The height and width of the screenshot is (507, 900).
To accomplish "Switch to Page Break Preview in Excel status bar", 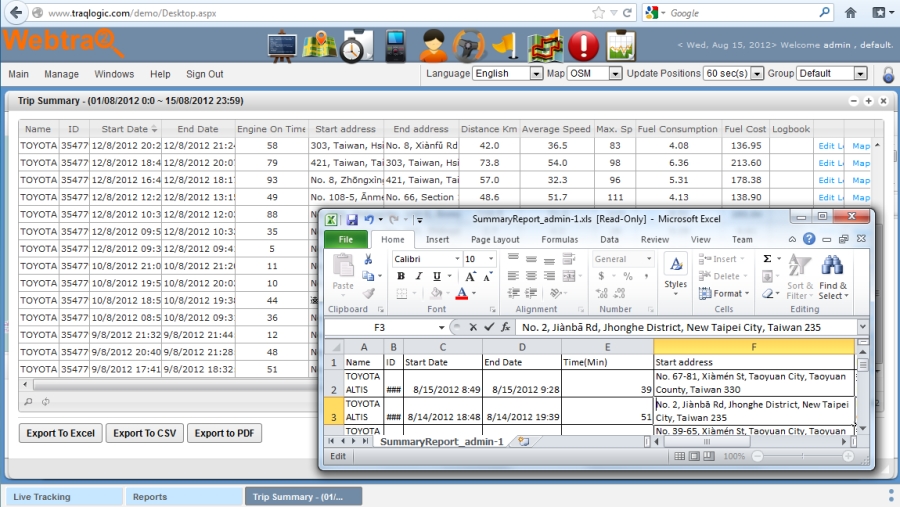I will pos(709,456).
